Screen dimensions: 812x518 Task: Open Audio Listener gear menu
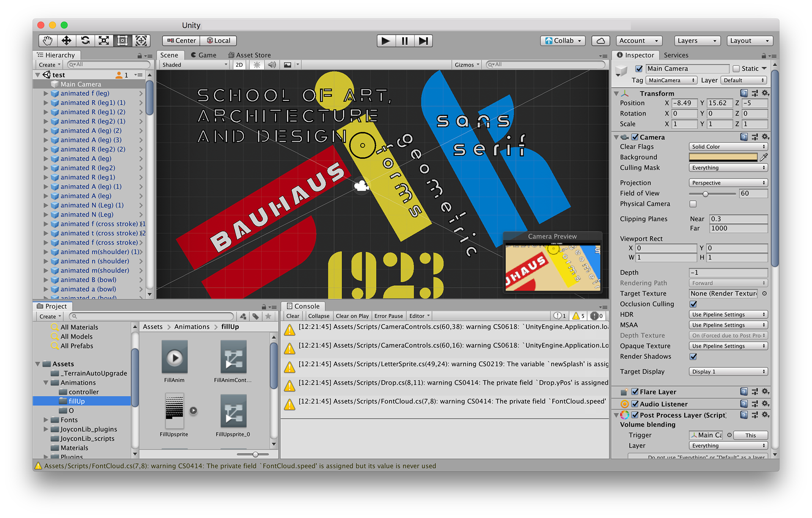765,404
